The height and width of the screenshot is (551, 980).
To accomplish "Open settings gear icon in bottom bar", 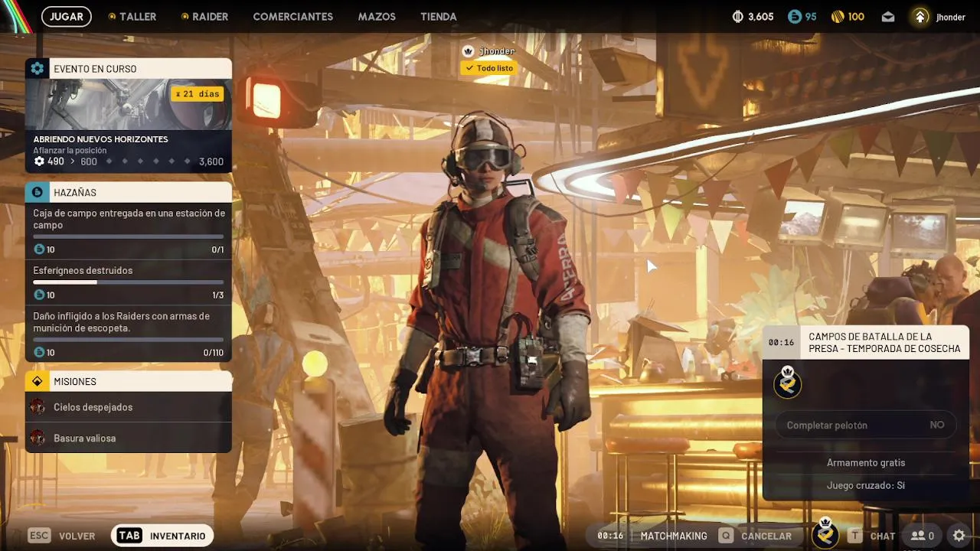I will pos(959,536).
